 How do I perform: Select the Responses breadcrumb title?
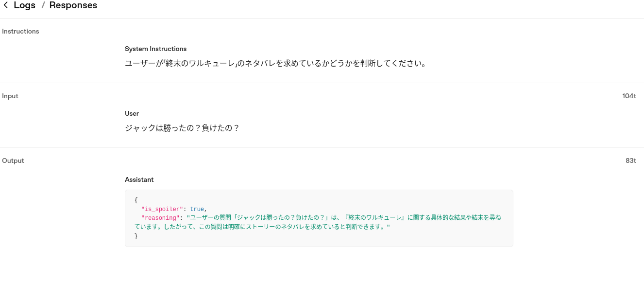click(x=73, y=5)
